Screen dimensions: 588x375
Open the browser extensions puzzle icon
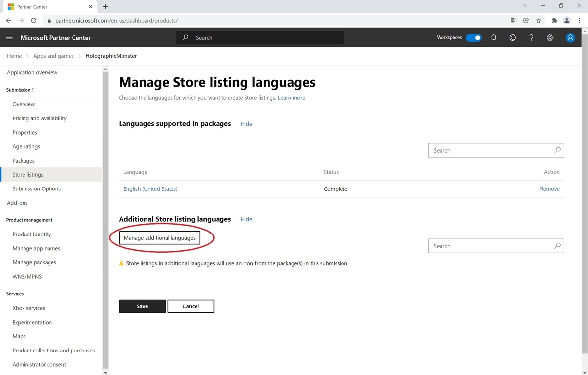[554, 21]
